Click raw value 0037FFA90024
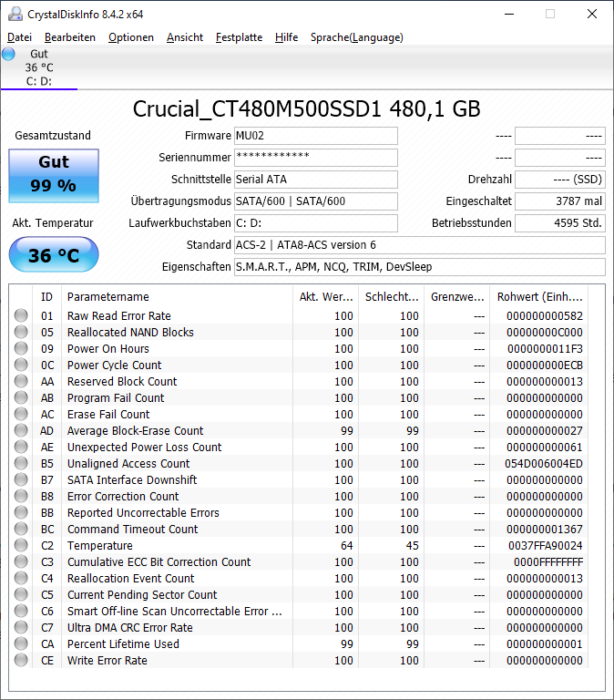614x700 pixels. click(x=546, y=546)
